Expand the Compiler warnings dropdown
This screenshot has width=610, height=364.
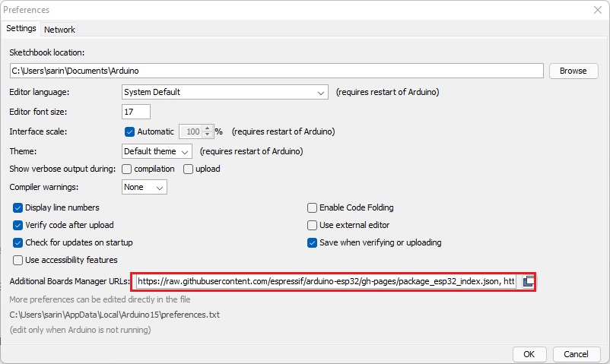145,187
